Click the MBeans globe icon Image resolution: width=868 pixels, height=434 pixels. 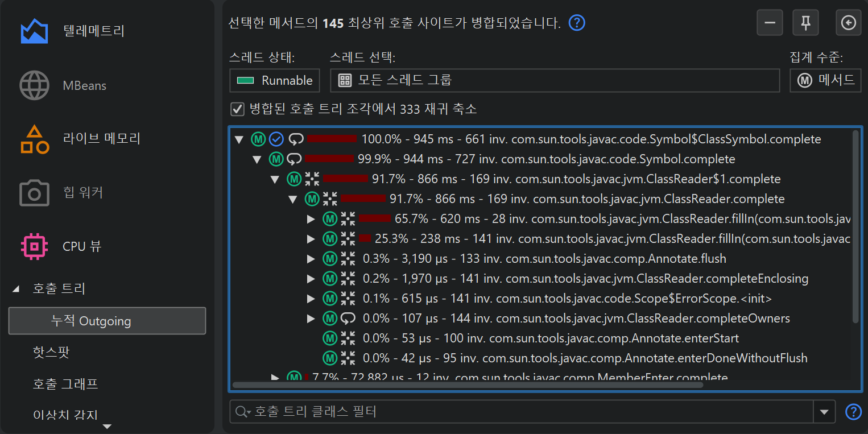click(34, 86)
